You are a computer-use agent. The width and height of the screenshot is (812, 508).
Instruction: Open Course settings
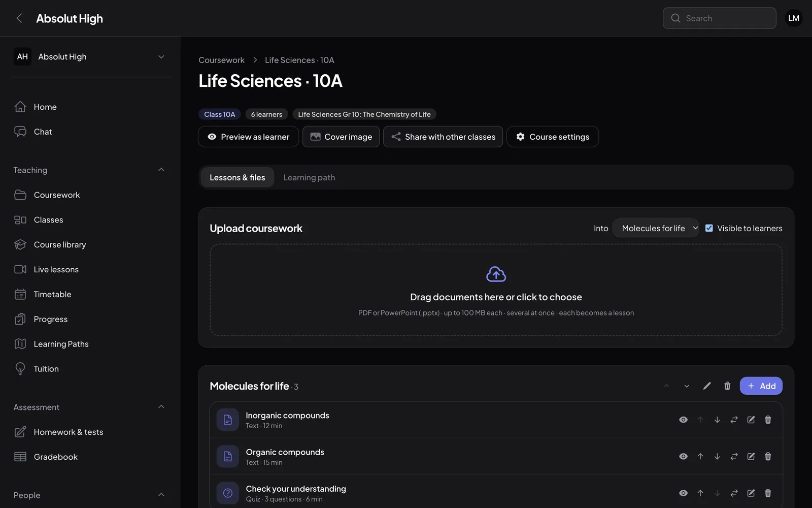pyautogui.click(x=553, y=137)
